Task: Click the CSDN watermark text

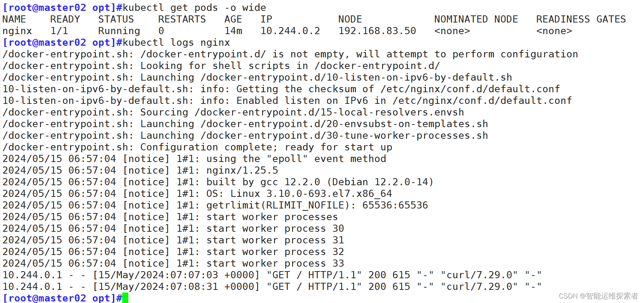Action: tap(599, 296)
